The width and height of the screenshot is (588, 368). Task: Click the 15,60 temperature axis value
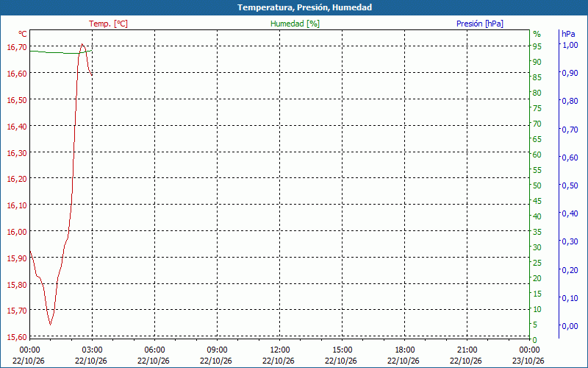click(x=17, y=337)
